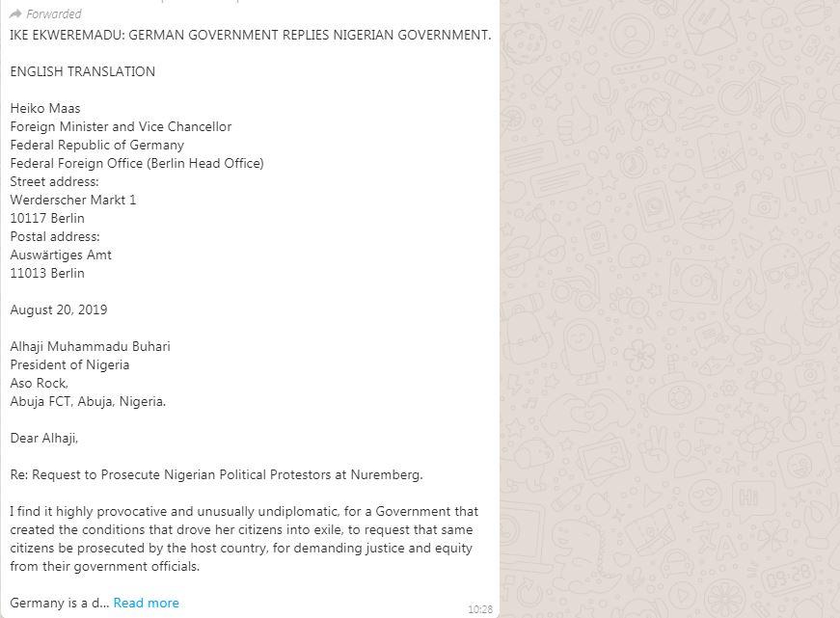Click the empty chat wallpaper background
Screen dimensions: 840x618
669,309
